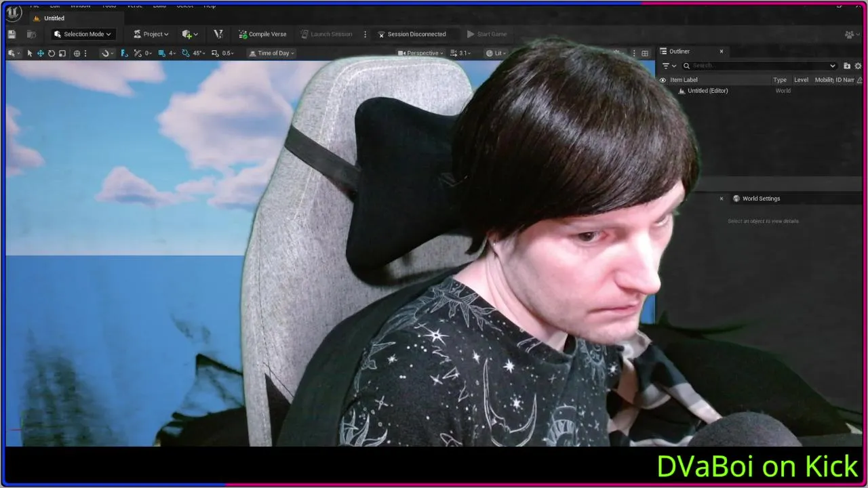Open the Perspective view dropdown

pos(420,53)
